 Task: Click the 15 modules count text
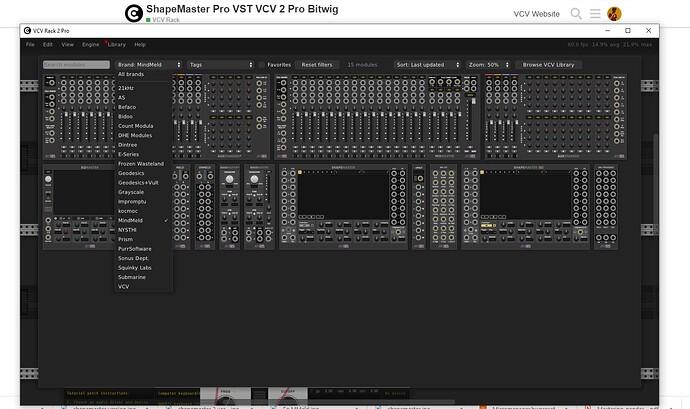point(362,65)
